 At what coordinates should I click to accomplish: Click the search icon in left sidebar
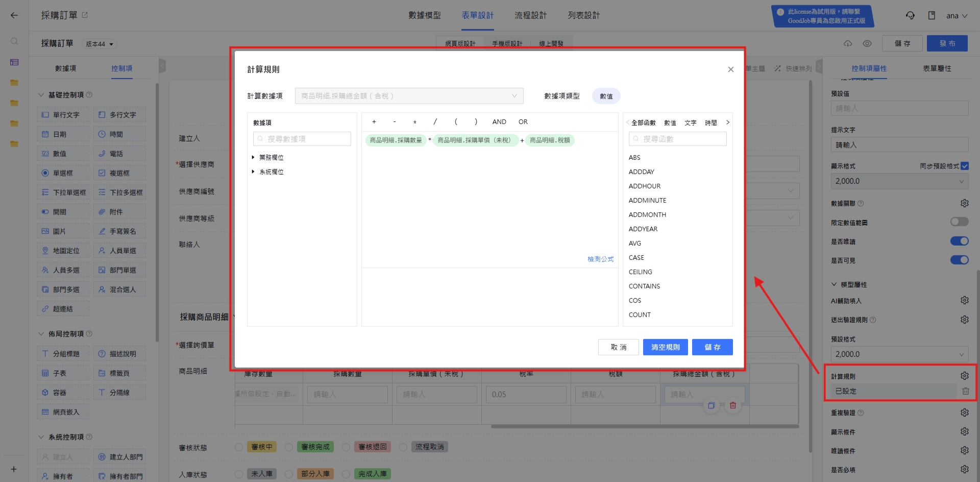coord(14,41)
